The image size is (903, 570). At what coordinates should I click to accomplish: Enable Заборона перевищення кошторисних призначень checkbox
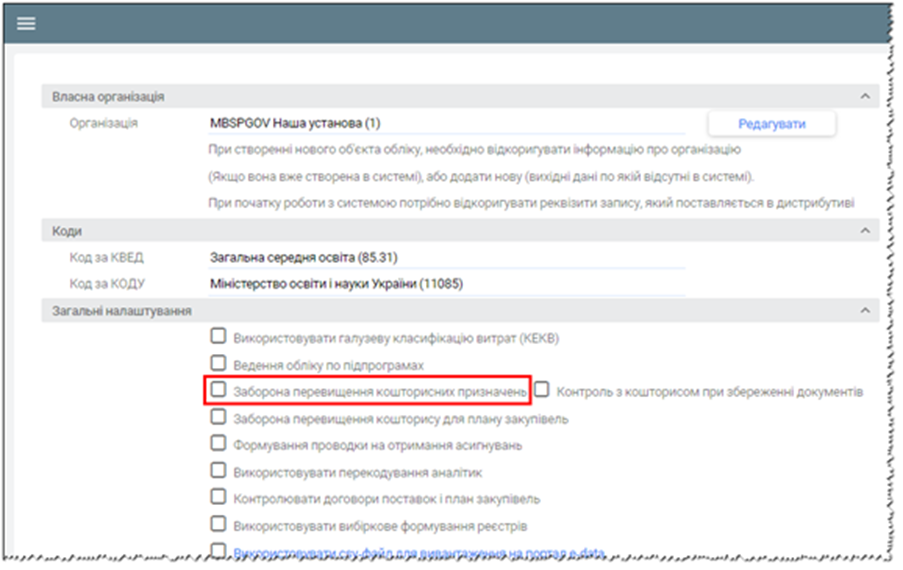coord(218,391)
